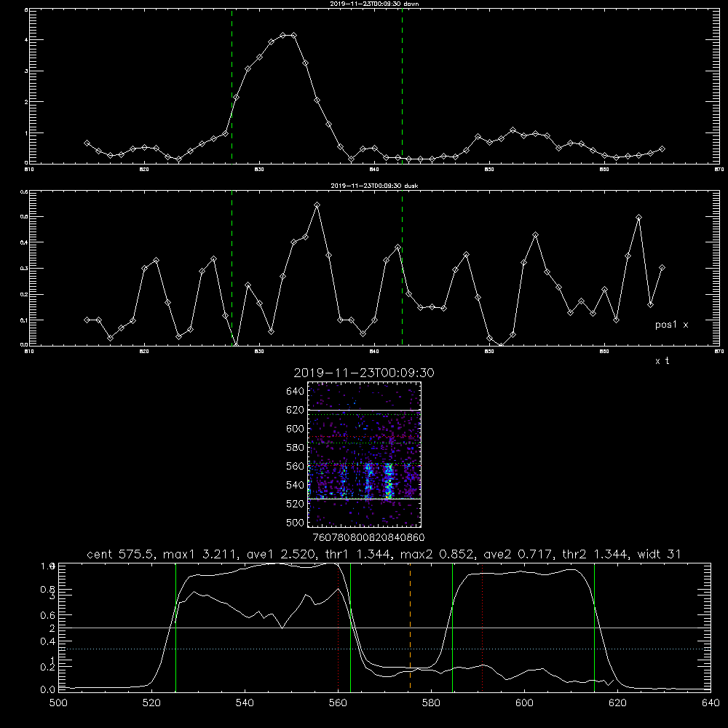This screenshot has width=728, height=728.
Task: Click the first green vertical line near 525
Action: 175,627
